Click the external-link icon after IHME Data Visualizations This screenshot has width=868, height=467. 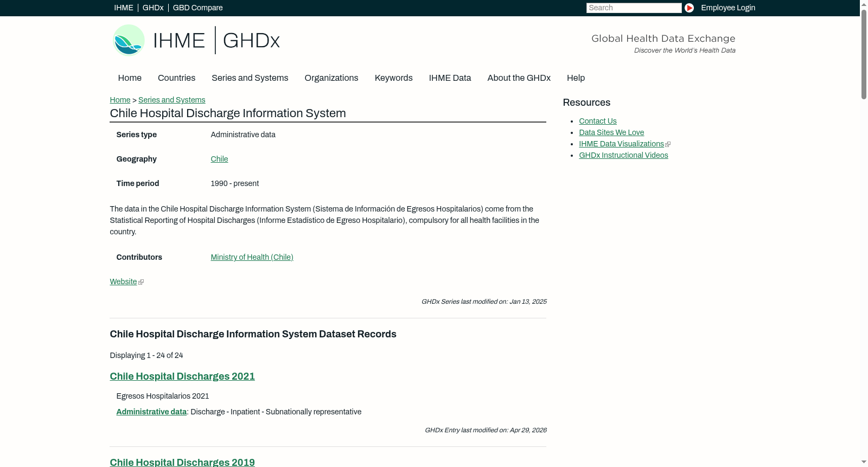(x=668, y=144)
